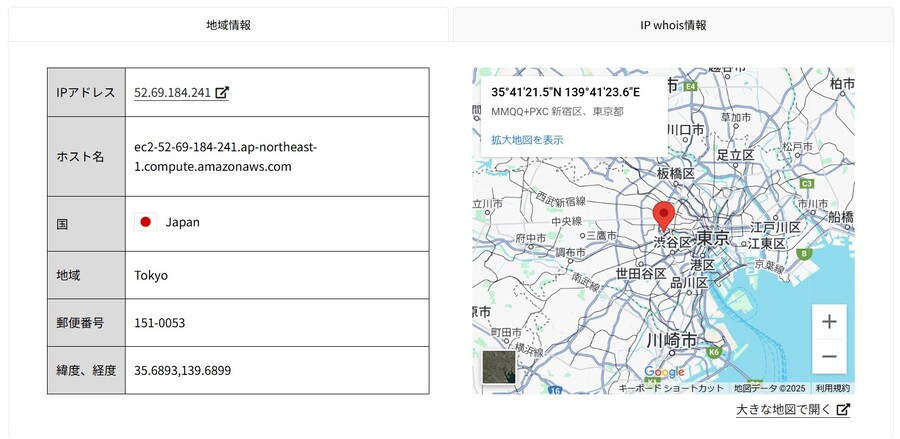Click the Japan flag icon

(145, 222)
